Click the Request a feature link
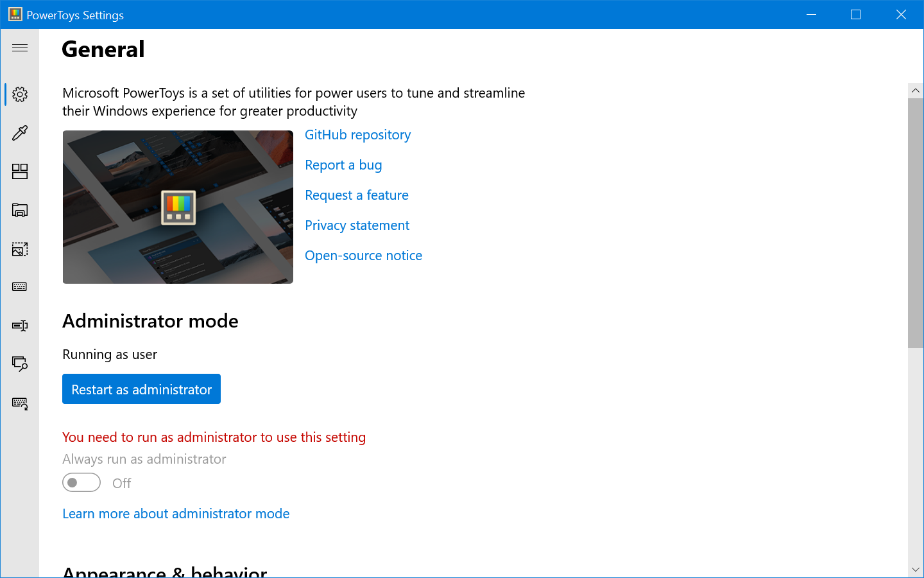Image resolution: width=924 pixels, height=578 pixels. (x=357, y=195)
